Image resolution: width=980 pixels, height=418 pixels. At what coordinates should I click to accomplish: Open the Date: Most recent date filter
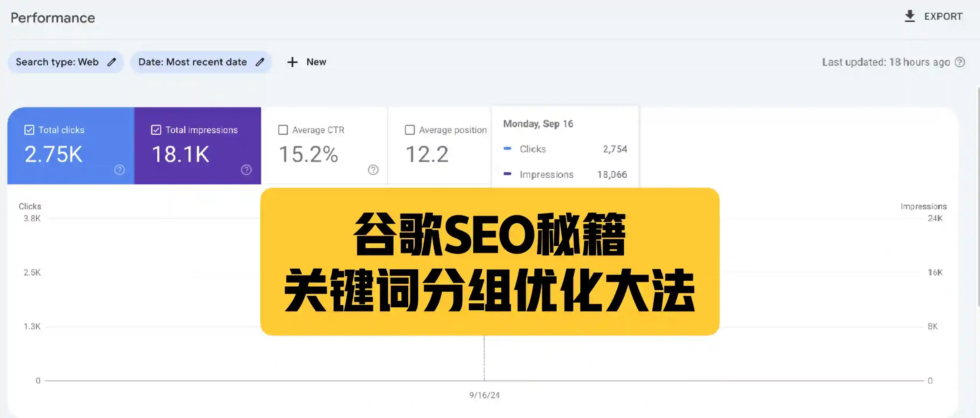193,62
